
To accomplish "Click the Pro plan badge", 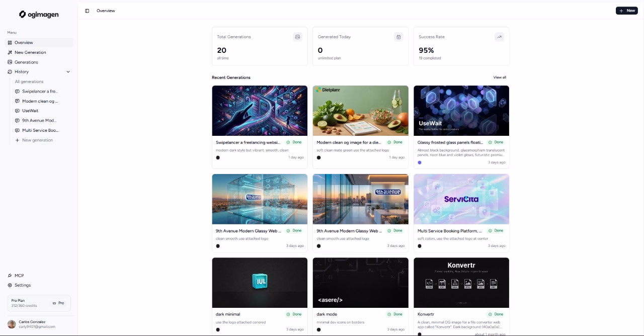I will click(58, 303).
